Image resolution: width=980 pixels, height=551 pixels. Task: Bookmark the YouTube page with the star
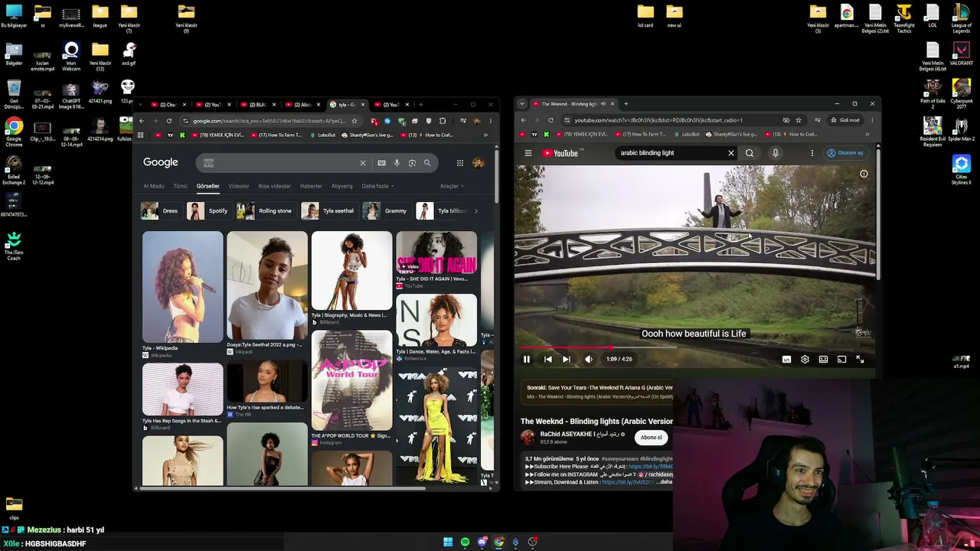pyautogui.click(x=799, y=120)
